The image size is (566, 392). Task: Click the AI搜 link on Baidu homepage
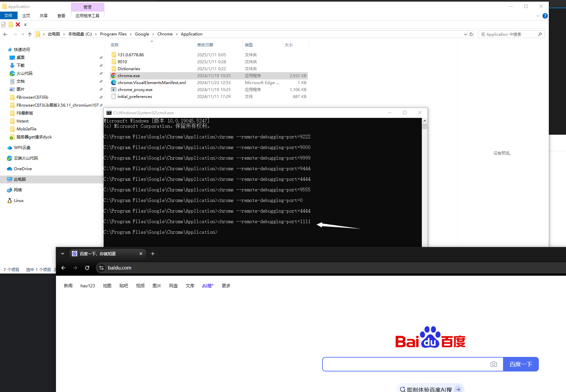[207, 285]
